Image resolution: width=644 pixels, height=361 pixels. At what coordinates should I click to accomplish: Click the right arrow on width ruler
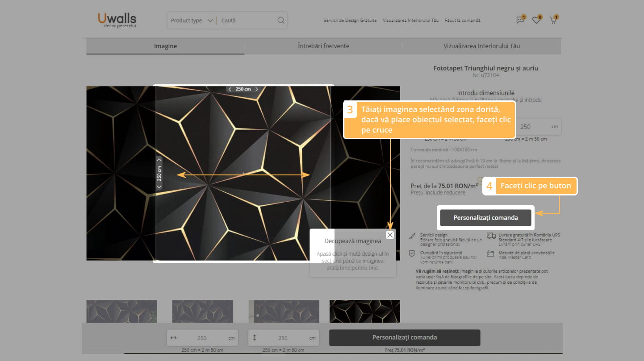[x=256, y=89]
